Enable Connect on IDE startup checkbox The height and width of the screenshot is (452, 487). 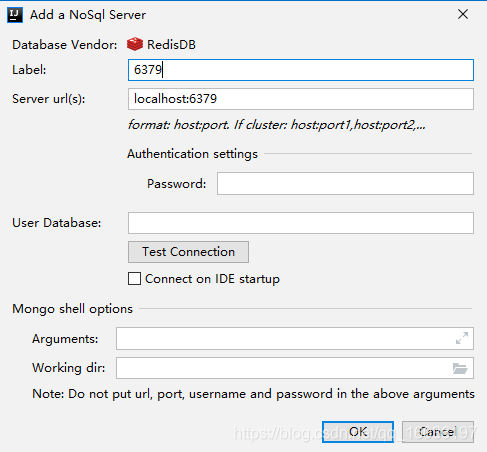(134, 279)
